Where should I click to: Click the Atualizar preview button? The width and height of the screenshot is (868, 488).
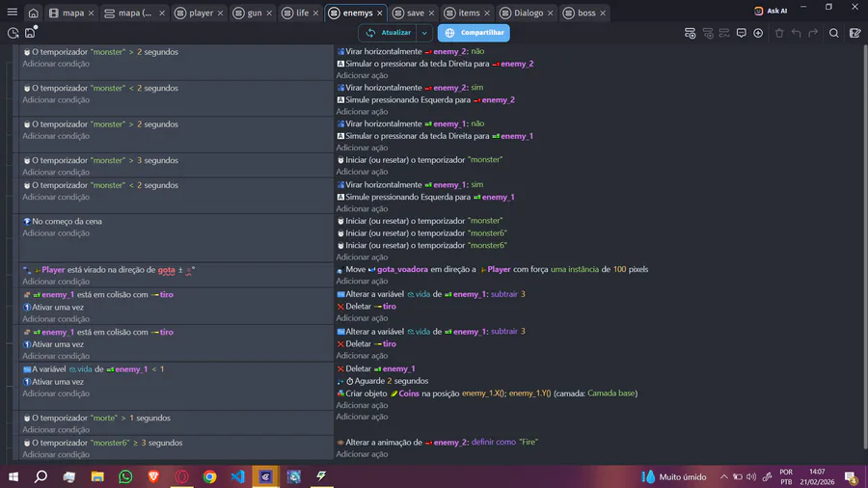(x=389, y=33)
